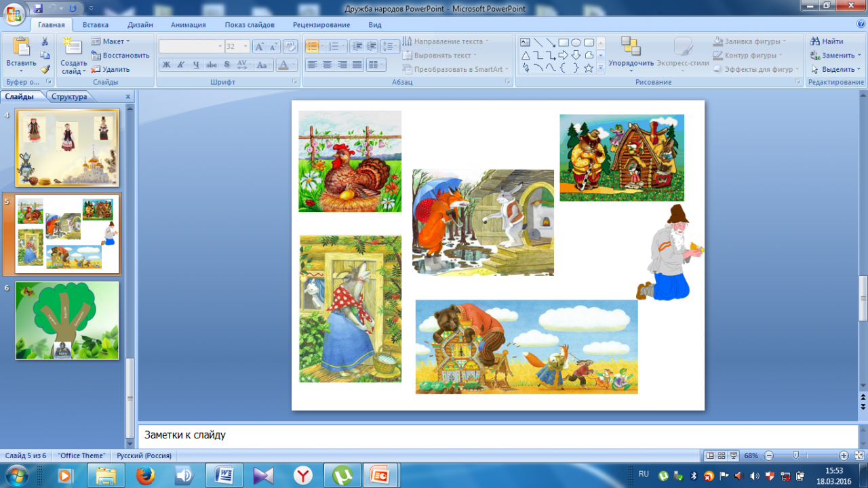Select the Format Painter brush icon
This screenshot has width=868, height=488.
45,69
